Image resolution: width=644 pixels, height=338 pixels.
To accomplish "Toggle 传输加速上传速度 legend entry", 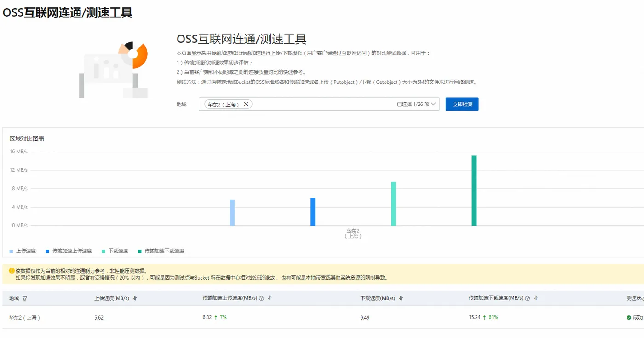I will point(69,251).
